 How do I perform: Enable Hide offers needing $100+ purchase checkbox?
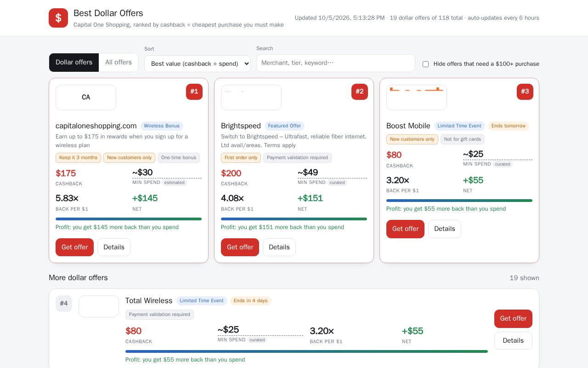point(425,64)
